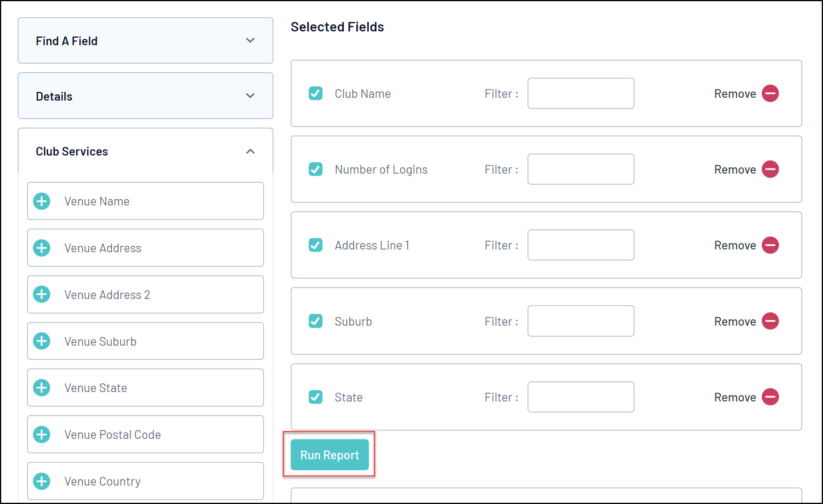Remove the Number of Logins field

770,169
